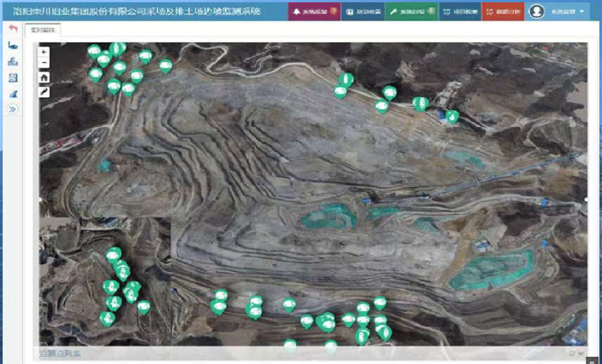602x364 pixels.
Task: Open the 系统报警 alarm menu
Action: [314, 12]
